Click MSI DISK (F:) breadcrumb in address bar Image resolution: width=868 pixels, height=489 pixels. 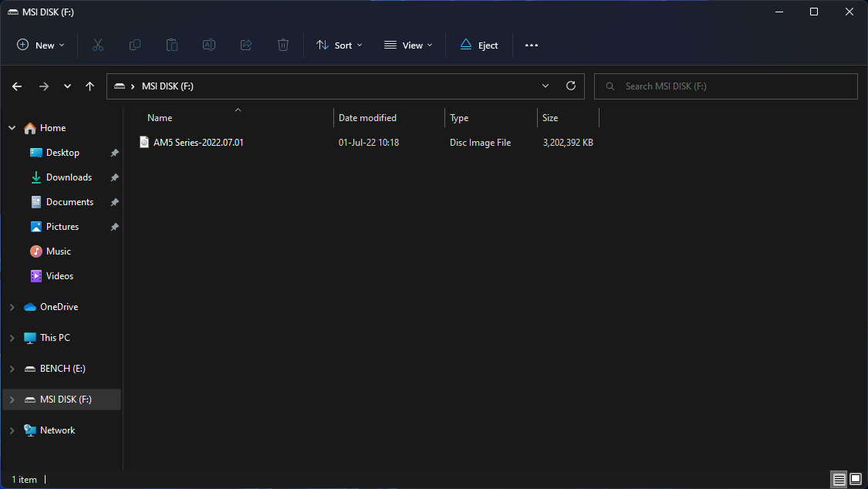click(167, 86)
